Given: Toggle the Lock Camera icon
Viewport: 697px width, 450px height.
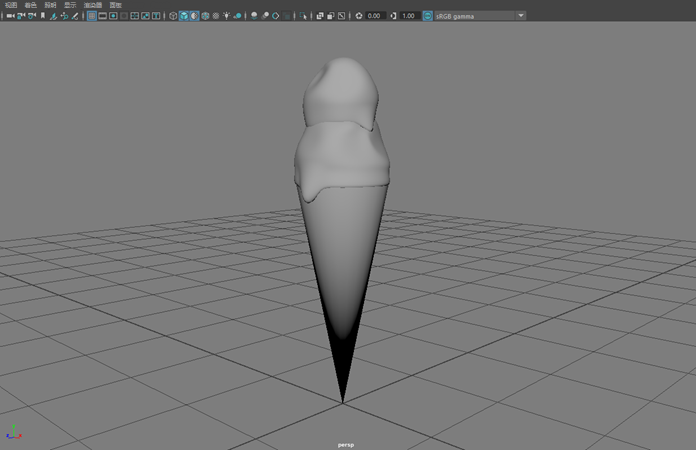Looking at the screenshot, I should [x=21, y=16].
